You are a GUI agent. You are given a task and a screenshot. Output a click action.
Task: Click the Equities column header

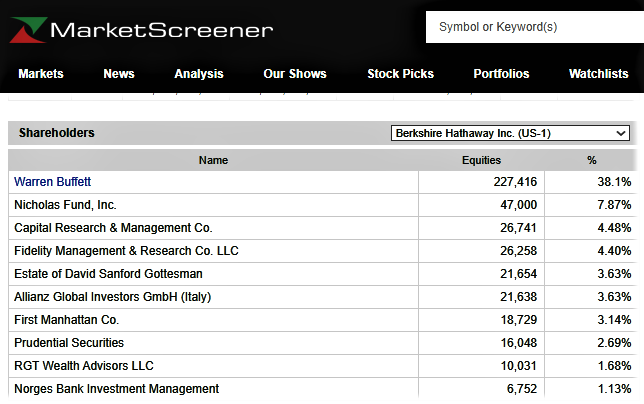tap(481, 160)
